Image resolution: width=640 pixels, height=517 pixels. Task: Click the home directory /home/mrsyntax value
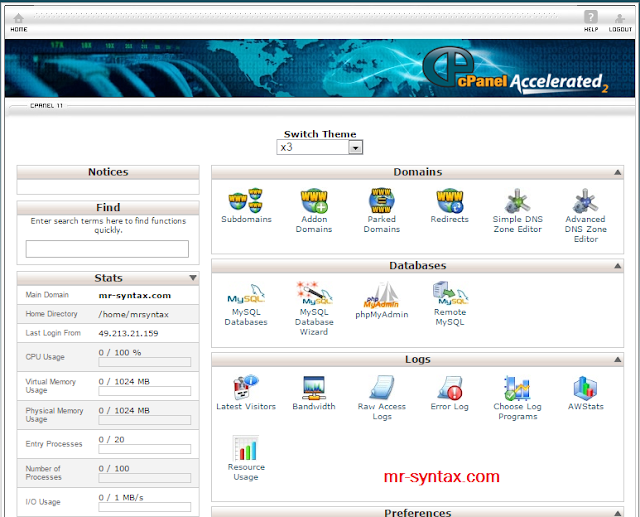point(133,315)
